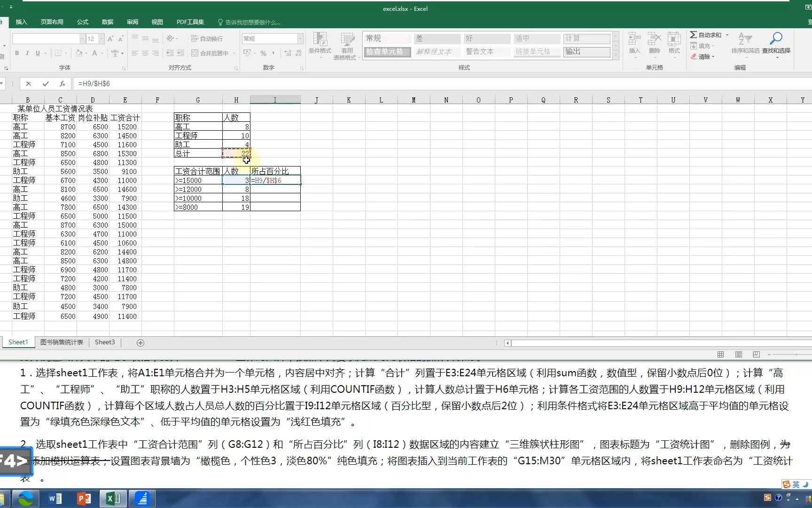The image size is (812, 508).
Task: Click Delete cells (删除) button
Action: (654, 45)
